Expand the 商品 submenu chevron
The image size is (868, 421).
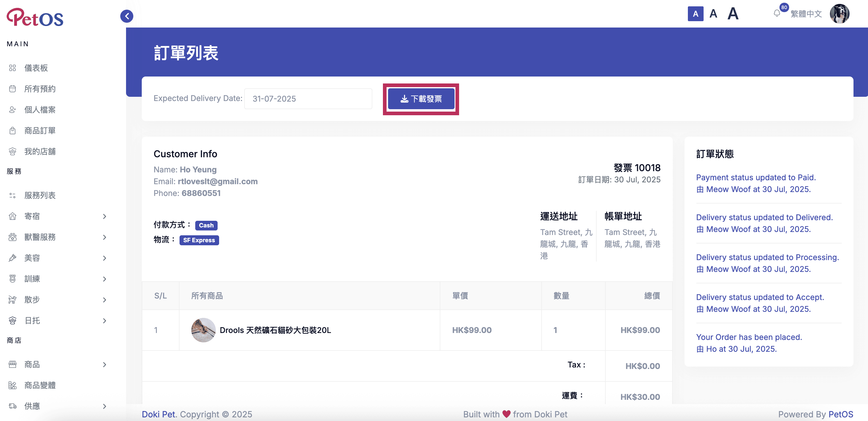click(105, 365)
